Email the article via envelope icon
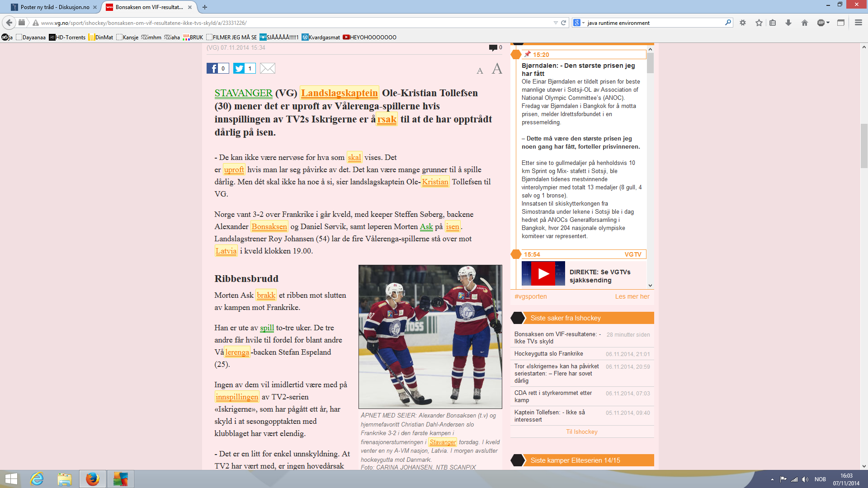This screenshot has height=488, width=868. tap(268, 68)
